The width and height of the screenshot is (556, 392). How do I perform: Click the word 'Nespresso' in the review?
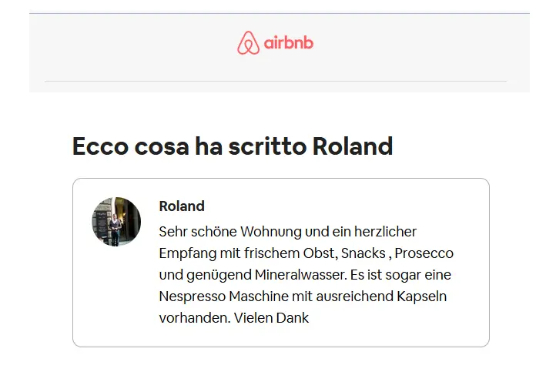click(x=193, y=297)
